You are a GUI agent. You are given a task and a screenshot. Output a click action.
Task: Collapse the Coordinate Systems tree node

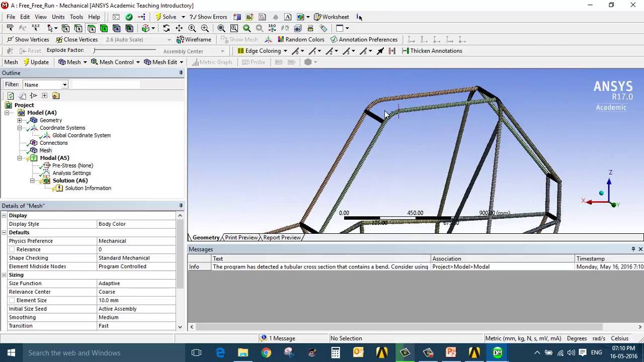(20, 128)
